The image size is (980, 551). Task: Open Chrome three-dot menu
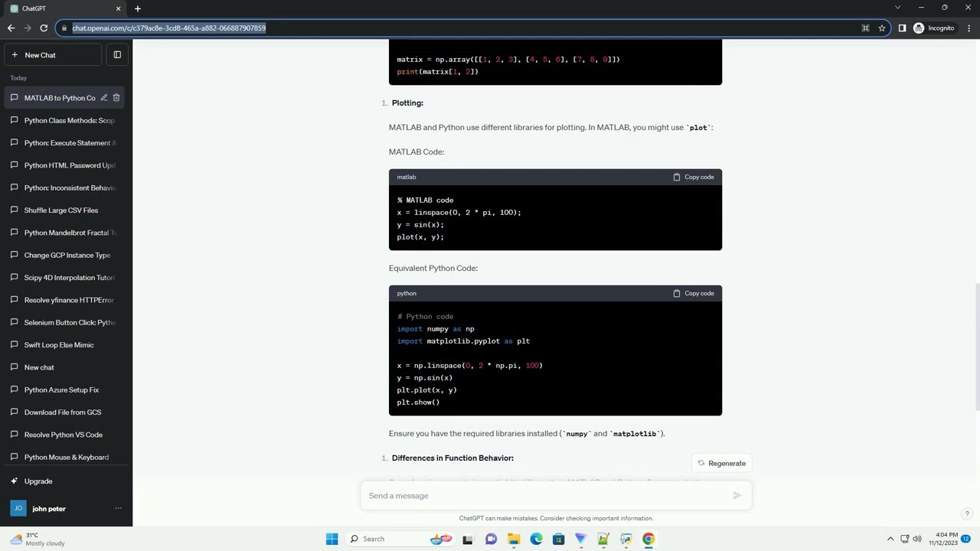[x=969, y=28]
